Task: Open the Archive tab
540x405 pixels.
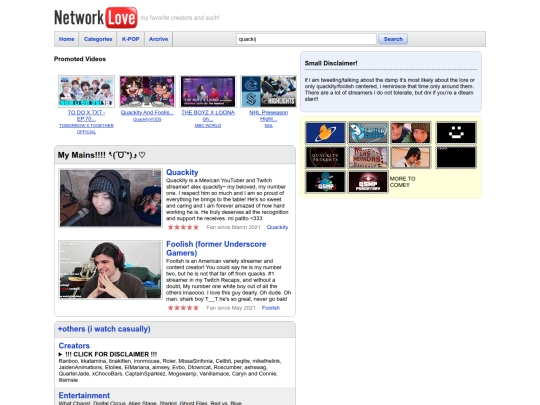Action: pos(158,39)
